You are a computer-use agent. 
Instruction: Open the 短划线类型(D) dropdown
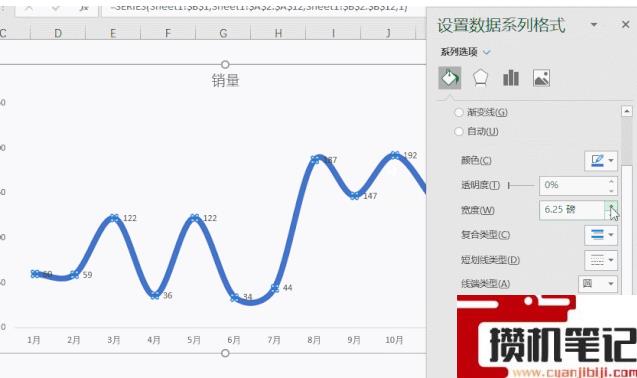(601, 260)
